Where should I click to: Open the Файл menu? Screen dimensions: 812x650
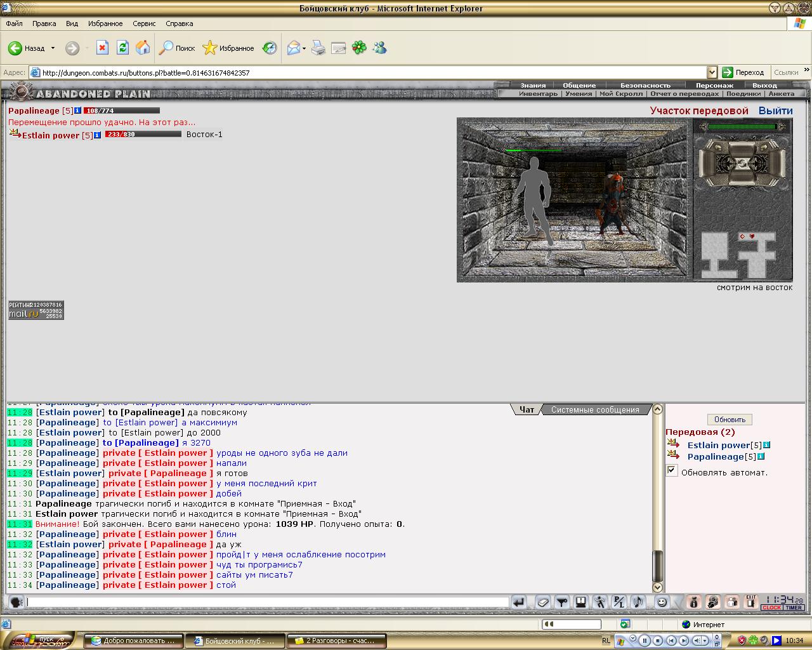click(14, 23)
